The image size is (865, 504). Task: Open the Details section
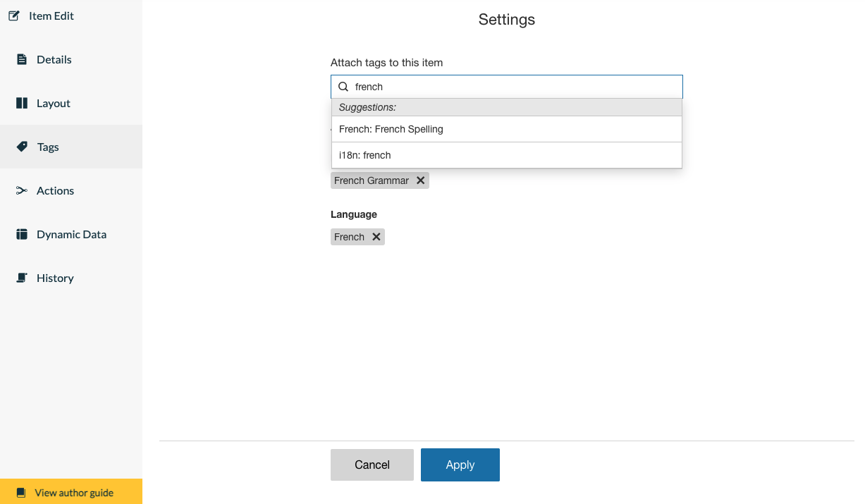pos(71,59)
